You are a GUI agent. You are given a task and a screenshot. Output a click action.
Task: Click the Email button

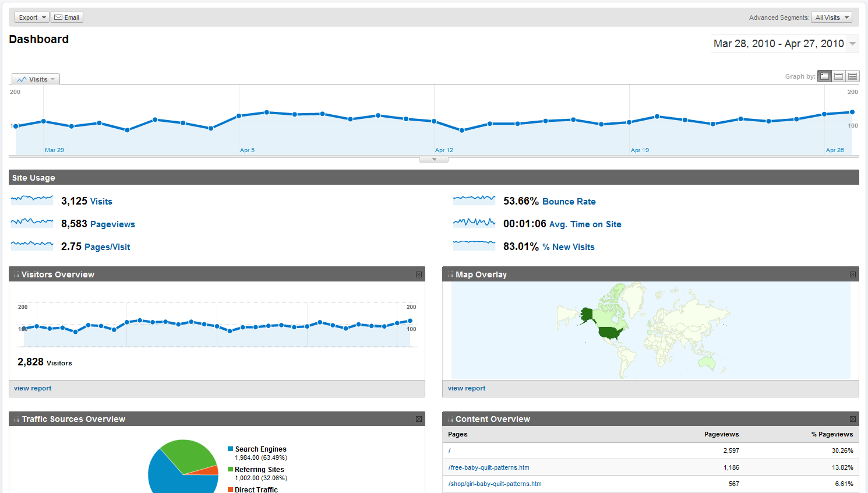tap(67, 17)
